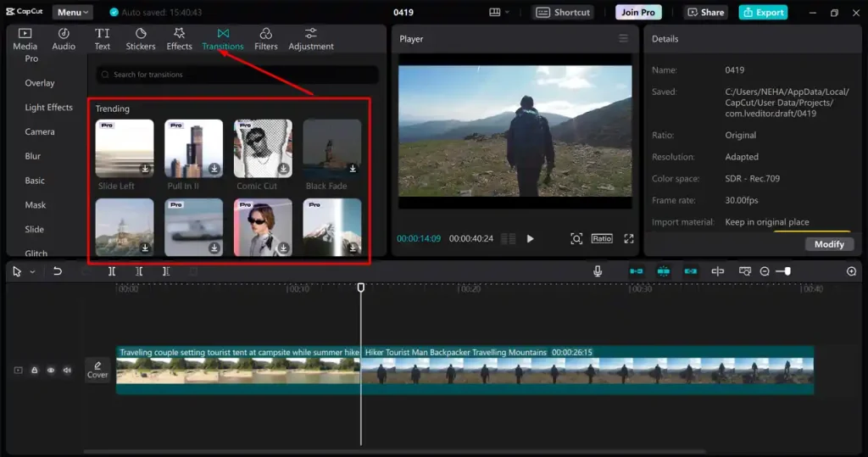The width and height of the screenshot is (868, 457).
Task: Zoom out the timeline
Action: (765, 270)
